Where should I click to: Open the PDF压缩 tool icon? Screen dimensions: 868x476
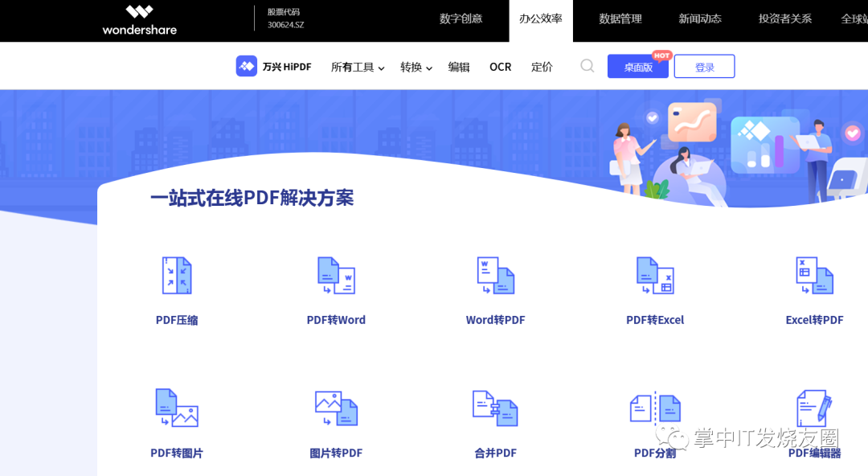point(177,276)
